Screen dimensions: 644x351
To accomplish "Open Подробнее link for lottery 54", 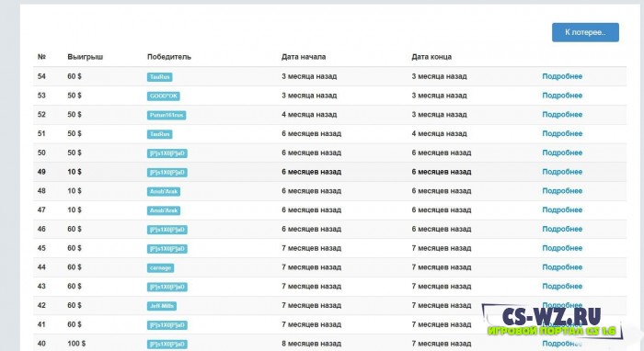I will [562, 76].
